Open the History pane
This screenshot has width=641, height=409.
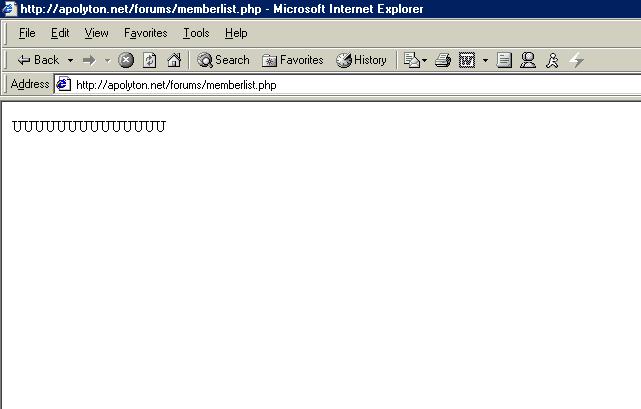(x=361, y=60)
